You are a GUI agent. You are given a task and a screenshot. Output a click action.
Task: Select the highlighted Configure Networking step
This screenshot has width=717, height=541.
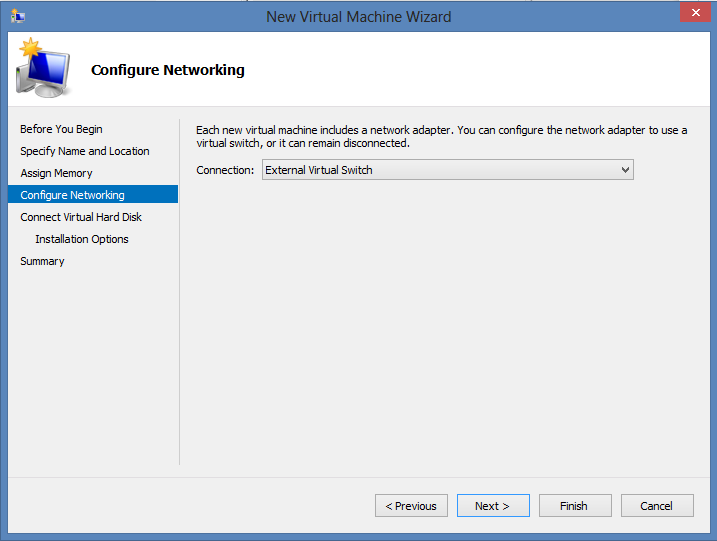pyautogui.click(x=72, y=195)
